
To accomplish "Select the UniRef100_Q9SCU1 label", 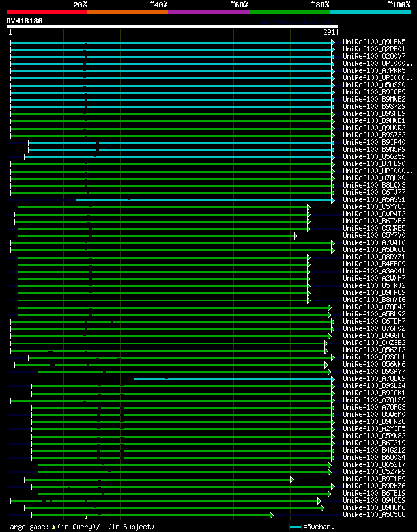I will coord(374,357).
